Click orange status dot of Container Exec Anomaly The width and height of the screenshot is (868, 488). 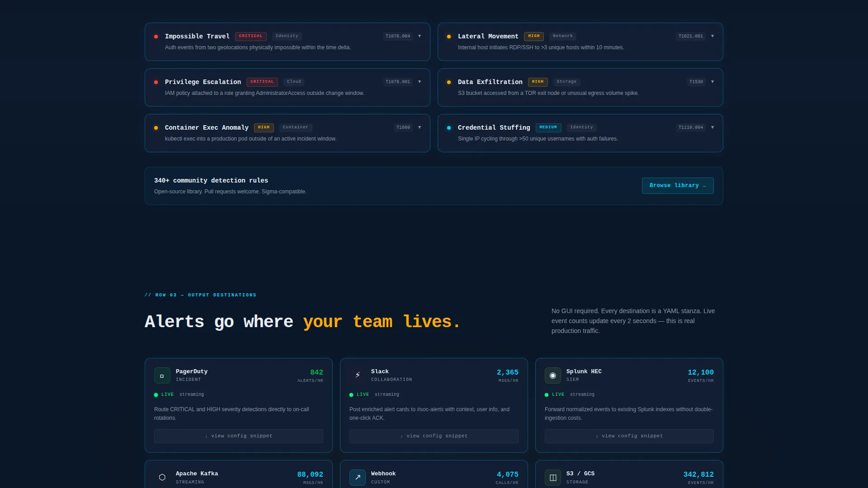click(156, 128)
